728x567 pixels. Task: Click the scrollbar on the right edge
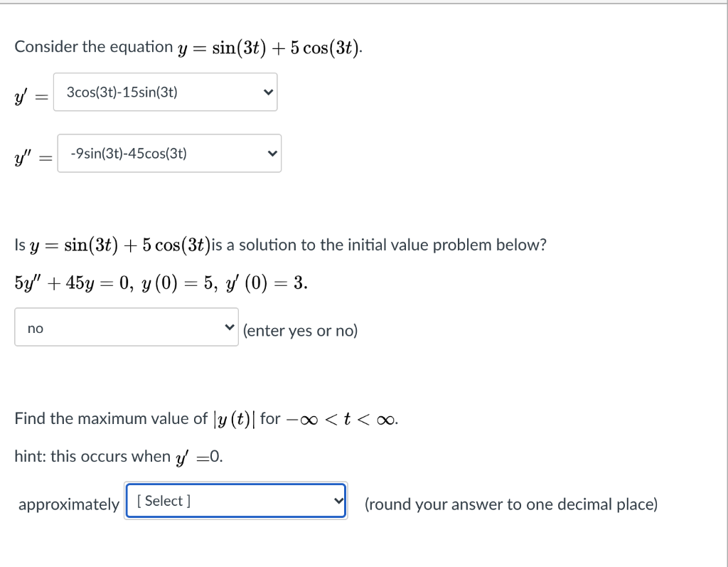pos(722,285)
